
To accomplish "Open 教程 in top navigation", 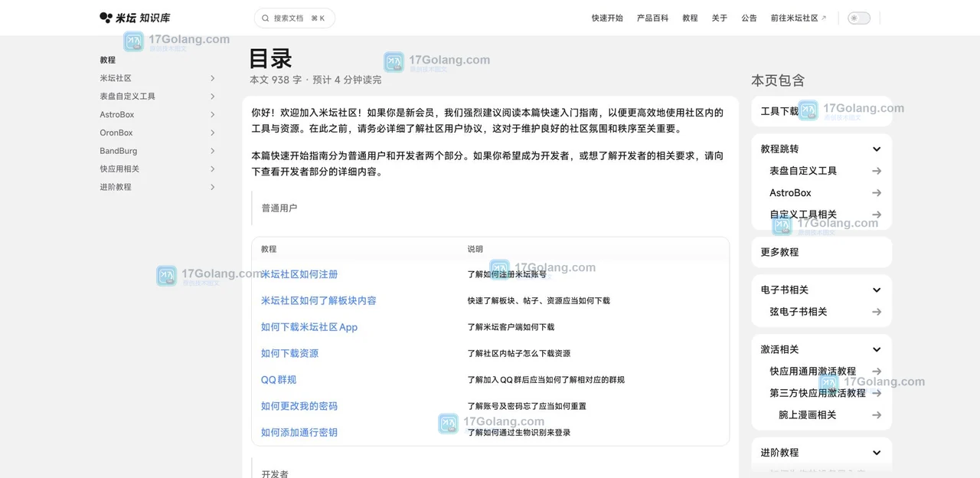I will click(690, 18).
